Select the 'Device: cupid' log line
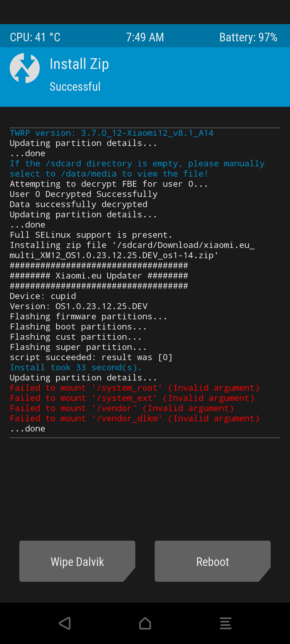 (43, 296)
